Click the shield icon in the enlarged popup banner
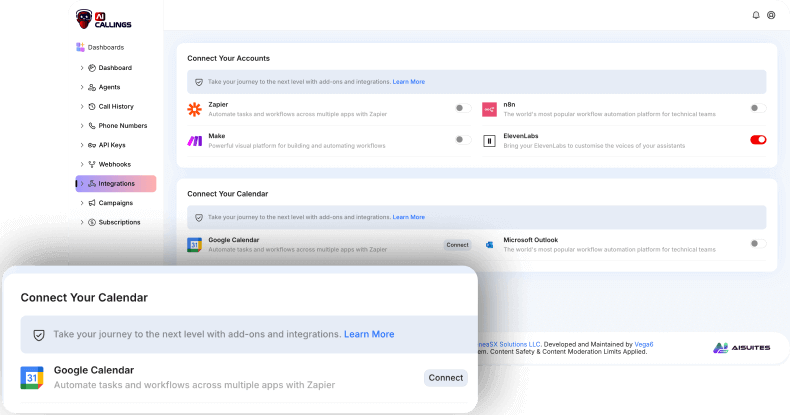Image resolution: width=790 pixels, height=415 pixels. coord(39,335)
